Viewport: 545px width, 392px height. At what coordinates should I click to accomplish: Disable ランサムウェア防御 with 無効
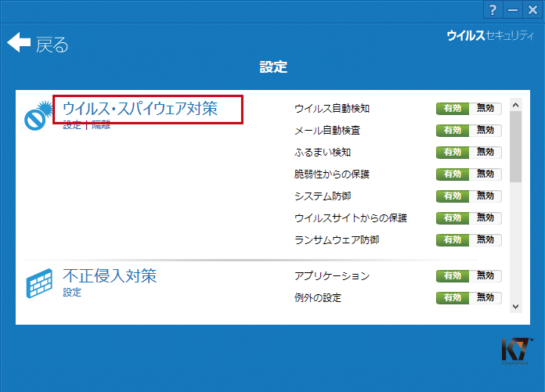point(485,239)
